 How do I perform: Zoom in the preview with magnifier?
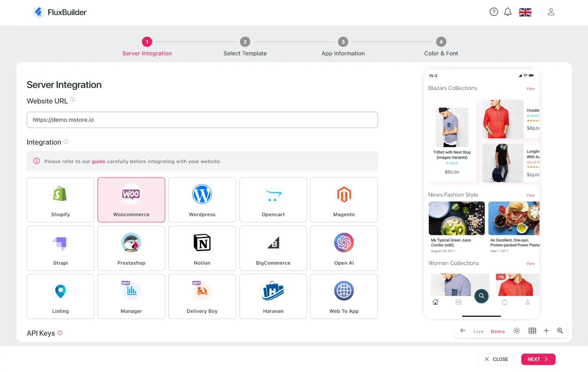pyautogui.click(x=560, y=331)
